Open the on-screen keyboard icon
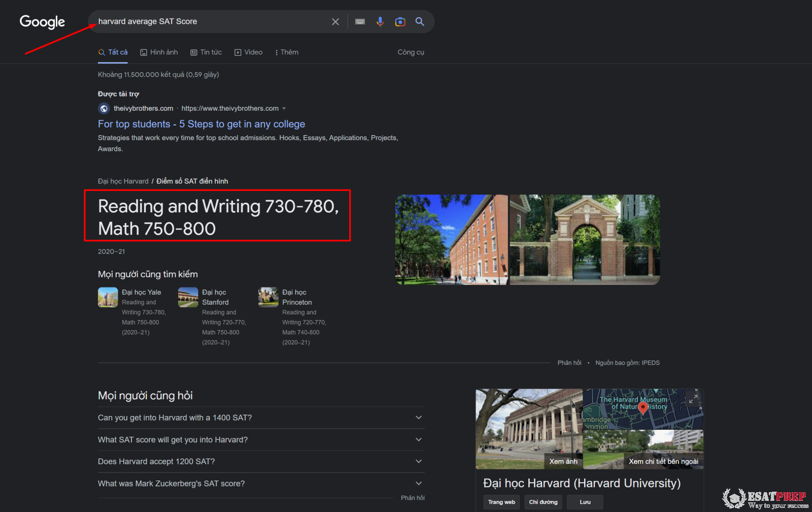812x512 pixels. pyautogui.click(x=360, y=22)
